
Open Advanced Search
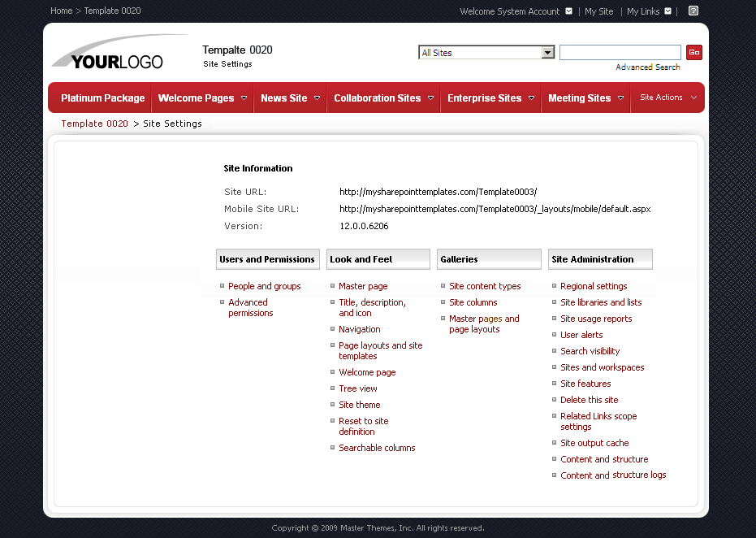pos(647,66)
